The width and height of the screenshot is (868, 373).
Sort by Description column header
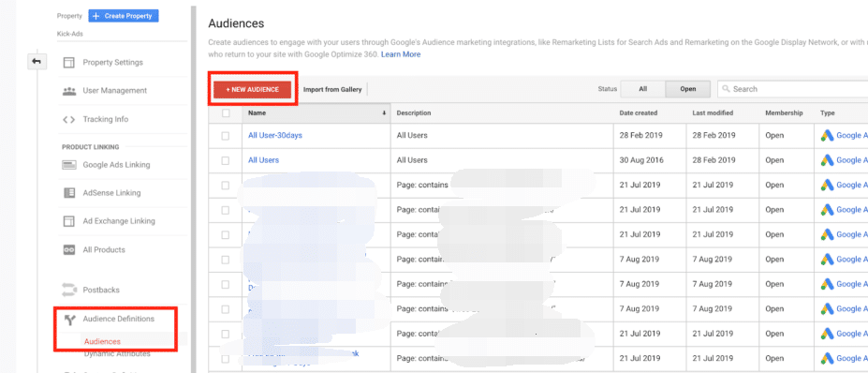[414, 113]
